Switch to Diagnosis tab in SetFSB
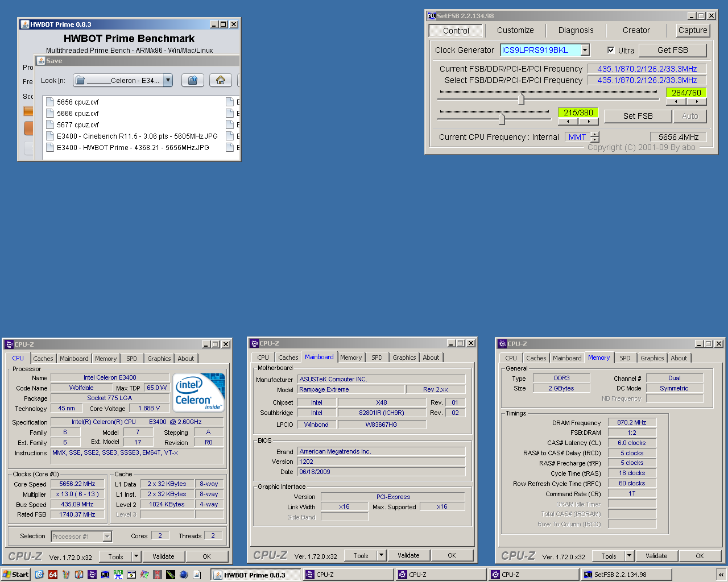 tap(576, 30)
